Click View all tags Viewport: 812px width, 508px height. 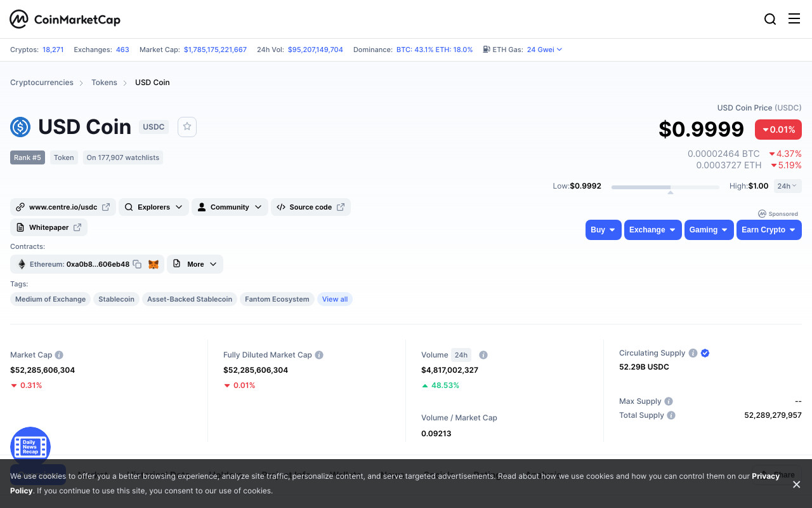pyautogui.click(x=335, y=299)
